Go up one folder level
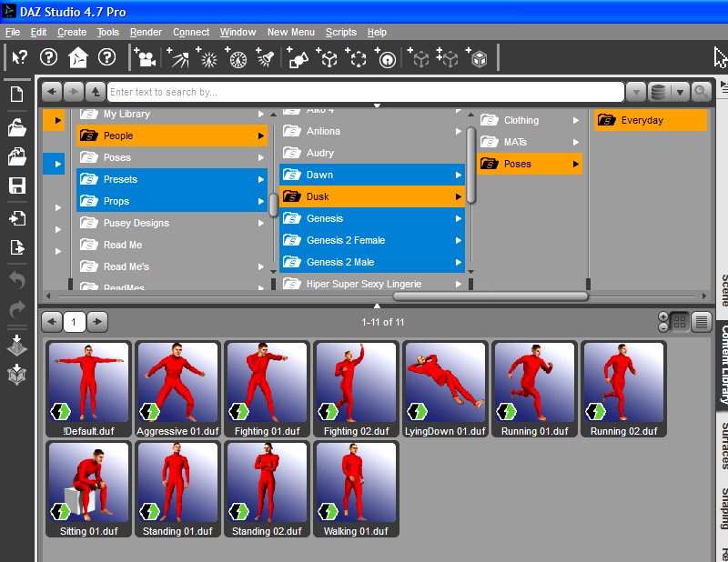This screenshot has width=728, height=562. (96, 92)
